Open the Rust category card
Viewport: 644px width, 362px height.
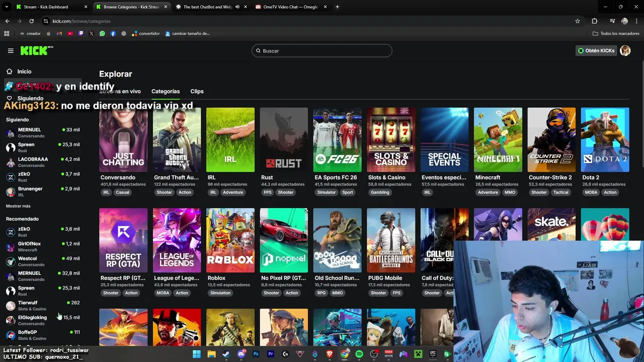tap(284, 140)
